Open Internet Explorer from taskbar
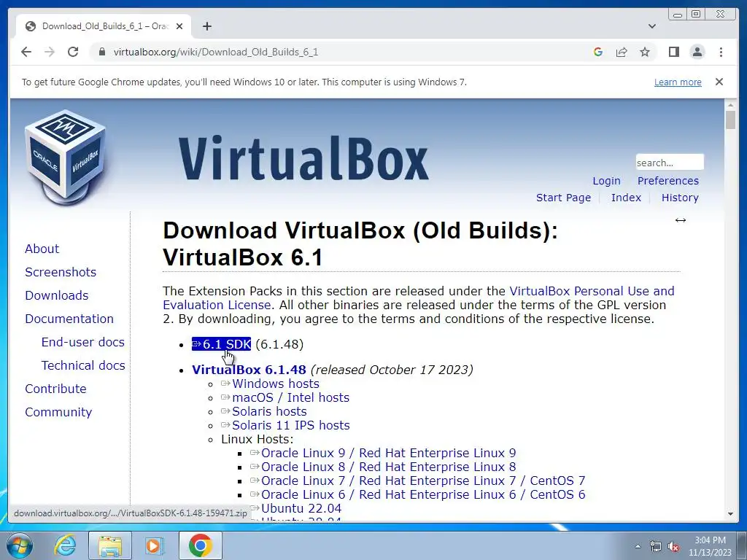 tap(64, 545)
